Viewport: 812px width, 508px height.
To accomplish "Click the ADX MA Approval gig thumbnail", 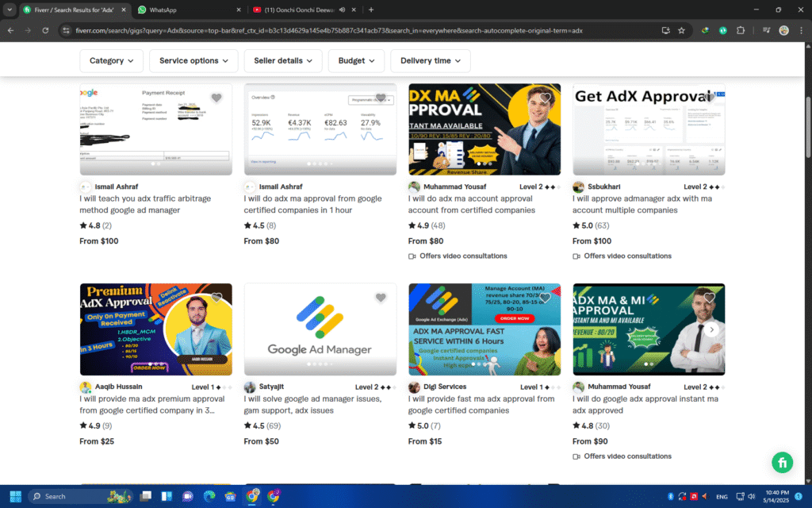I will [x=484, y=129].
